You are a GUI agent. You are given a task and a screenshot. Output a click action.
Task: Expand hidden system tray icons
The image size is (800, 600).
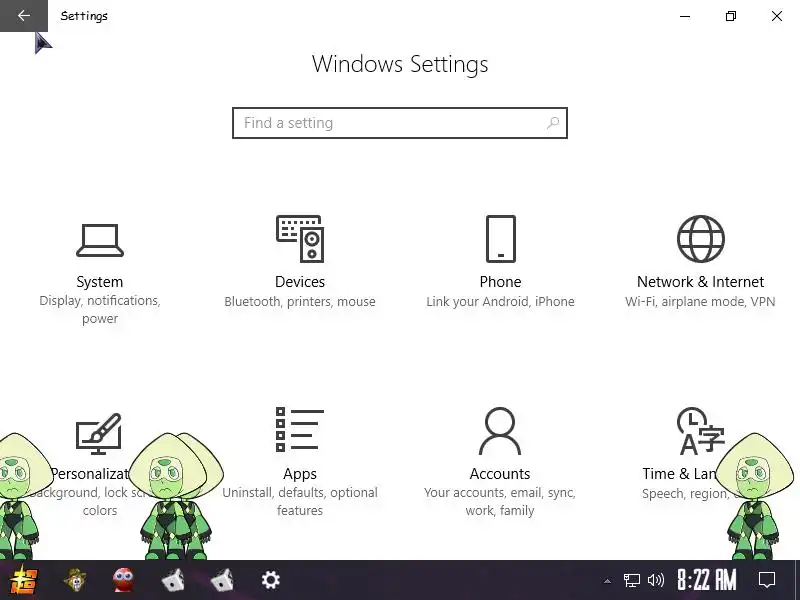607,581
